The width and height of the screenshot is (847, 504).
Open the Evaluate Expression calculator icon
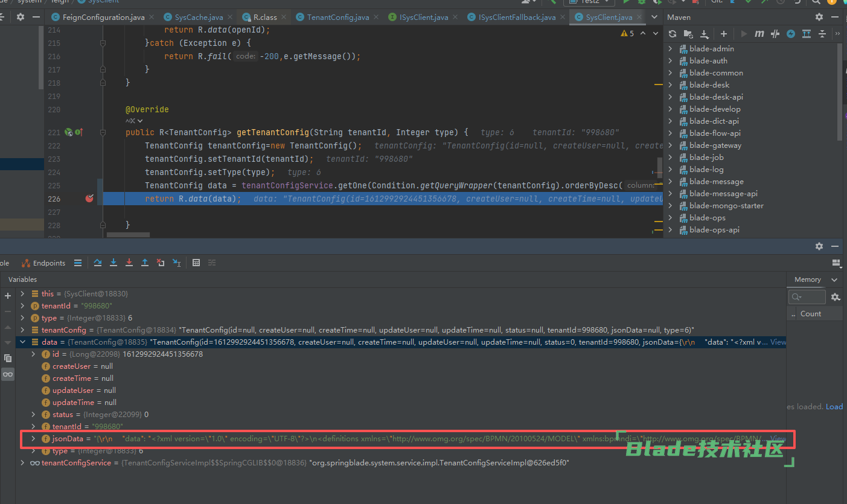(196, 263)
